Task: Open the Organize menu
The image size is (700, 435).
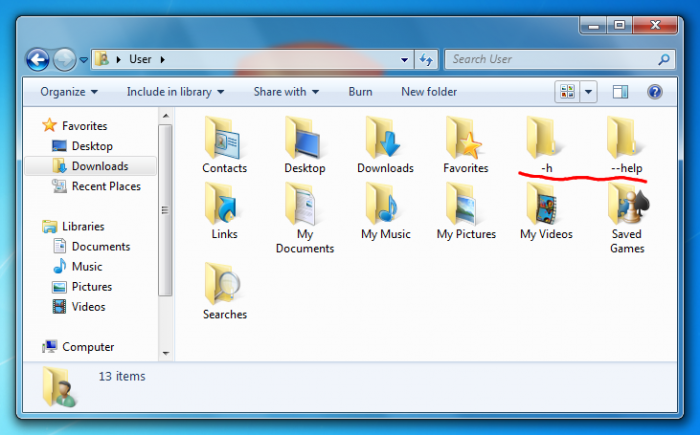Action: point(69,92)
